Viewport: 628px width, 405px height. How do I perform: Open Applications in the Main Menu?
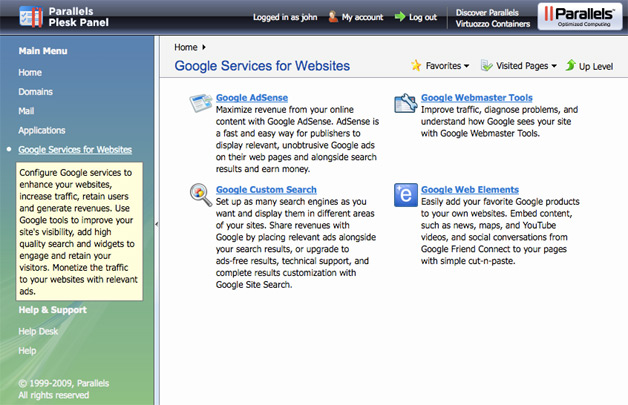(42, 130)
